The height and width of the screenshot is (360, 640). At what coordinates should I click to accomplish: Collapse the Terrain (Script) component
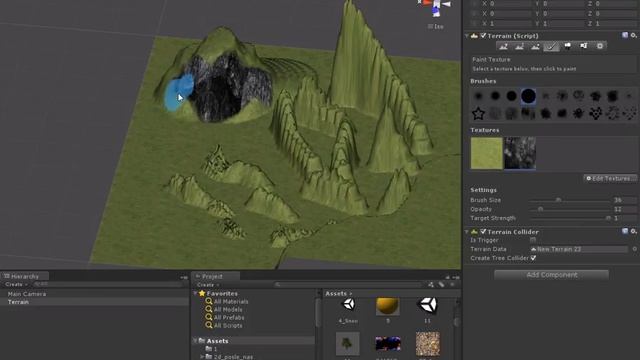[467, 36]
